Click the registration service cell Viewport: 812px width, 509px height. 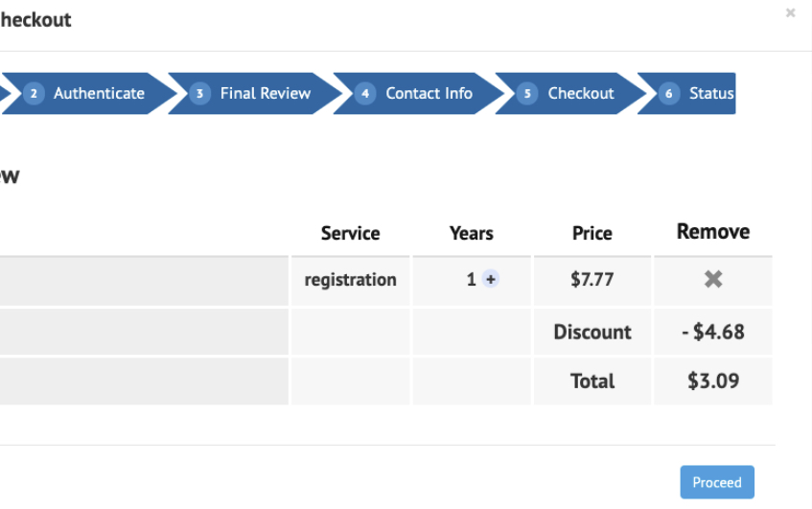351,280
